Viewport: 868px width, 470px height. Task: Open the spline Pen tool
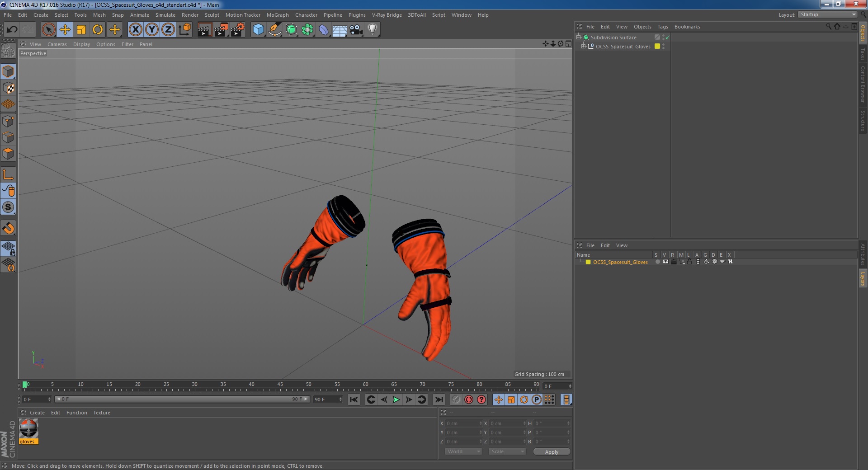(x=275, y=30)
